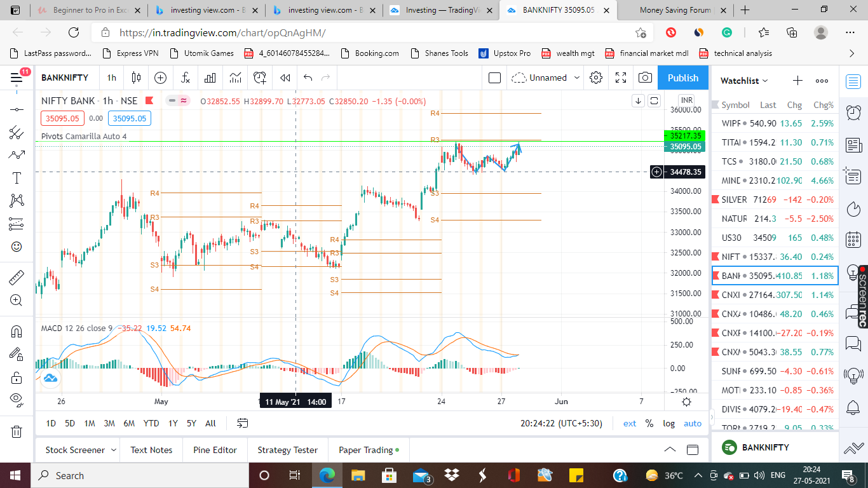Open the chart settings gear
This screenshot has height=488, width=868.
point(596,78)
